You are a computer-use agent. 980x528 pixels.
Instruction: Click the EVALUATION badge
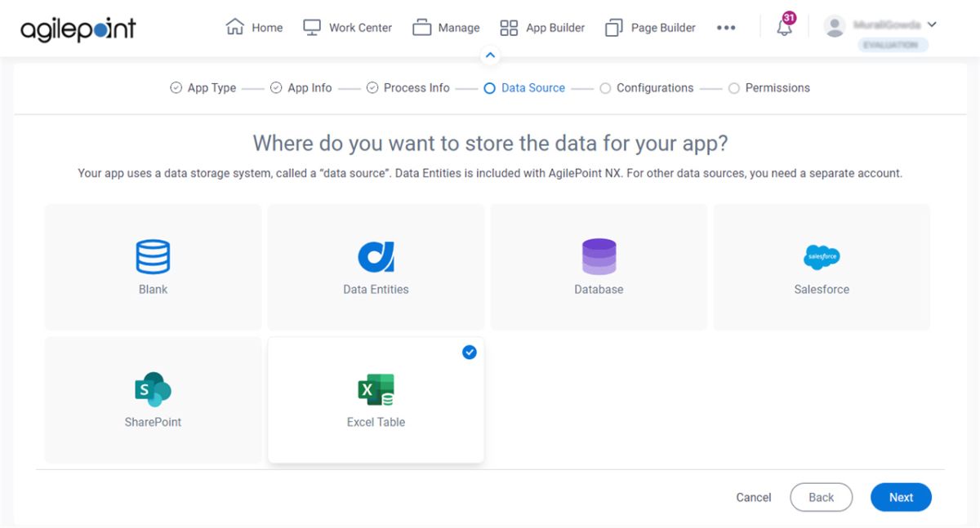pos(893,45)
